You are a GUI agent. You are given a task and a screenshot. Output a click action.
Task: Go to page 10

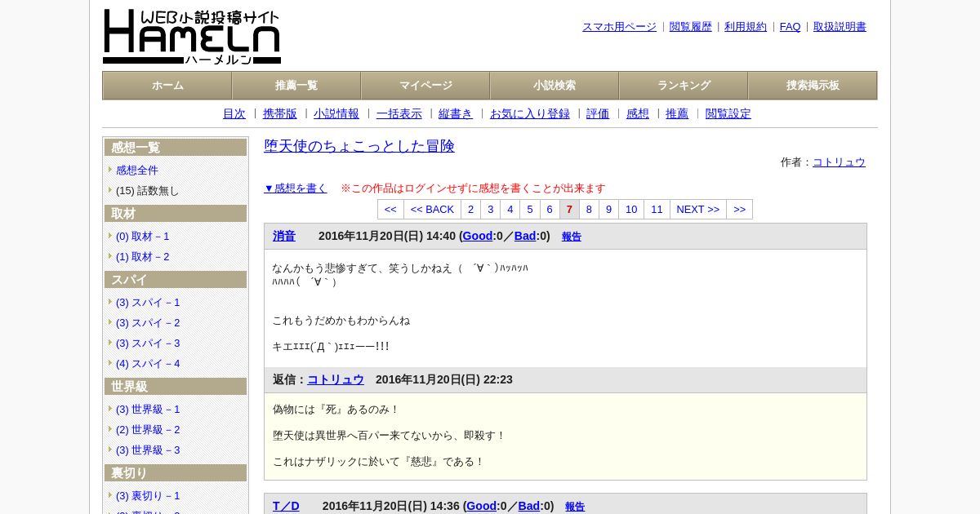631,210
